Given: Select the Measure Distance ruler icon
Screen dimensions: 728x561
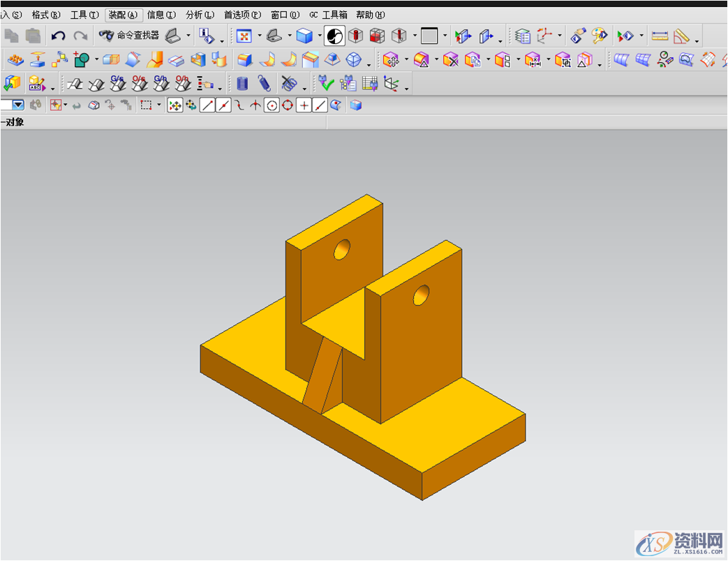Looking at the screenshot, I should [660, 36].
